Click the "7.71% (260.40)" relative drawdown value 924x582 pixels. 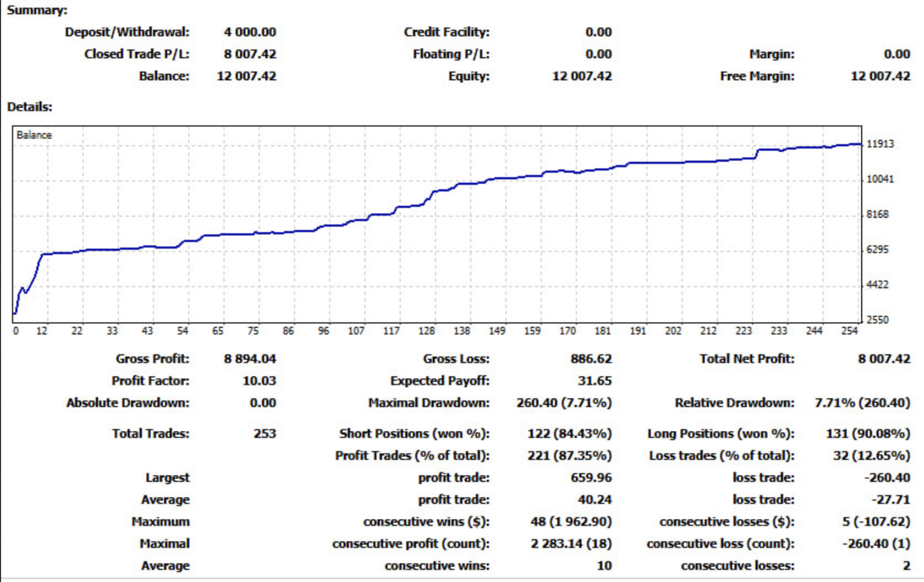click(862, 403)
